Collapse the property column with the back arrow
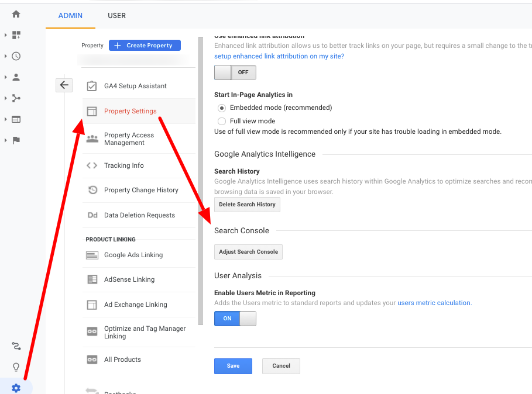 (64, 85)
